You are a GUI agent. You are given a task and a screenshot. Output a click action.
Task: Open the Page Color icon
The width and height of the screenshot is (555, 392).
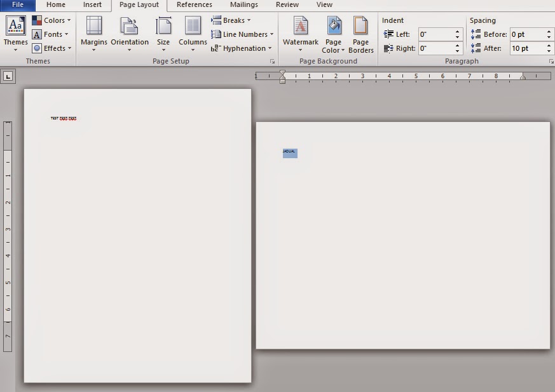[333, 26]
